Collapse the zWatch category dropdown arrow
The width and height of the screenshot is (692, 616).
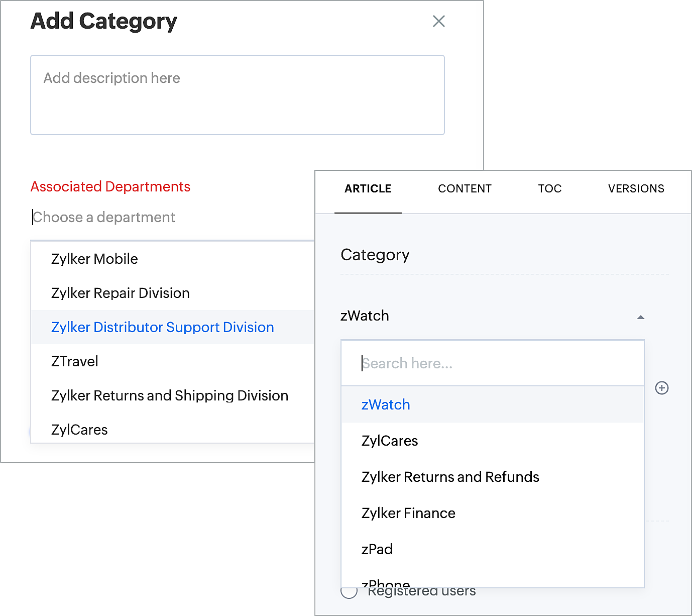tap(640, 317)
